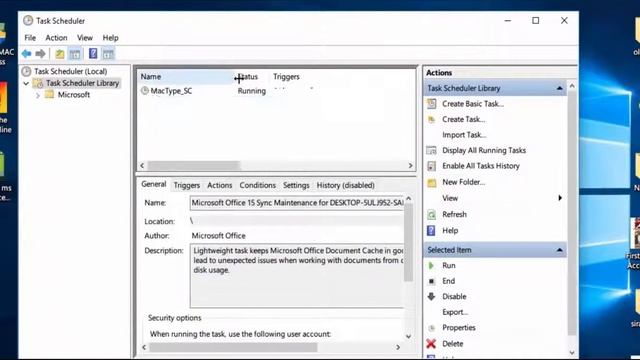The image size is (640, 360).
Task: Switch to the Conditions tab
Action: coord(258,185)
